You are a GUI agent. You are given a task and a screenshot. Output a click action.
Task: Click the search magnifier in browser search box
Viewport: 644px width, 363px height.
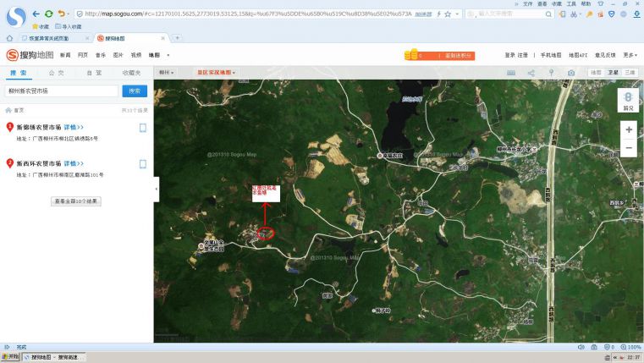point(548,14)
